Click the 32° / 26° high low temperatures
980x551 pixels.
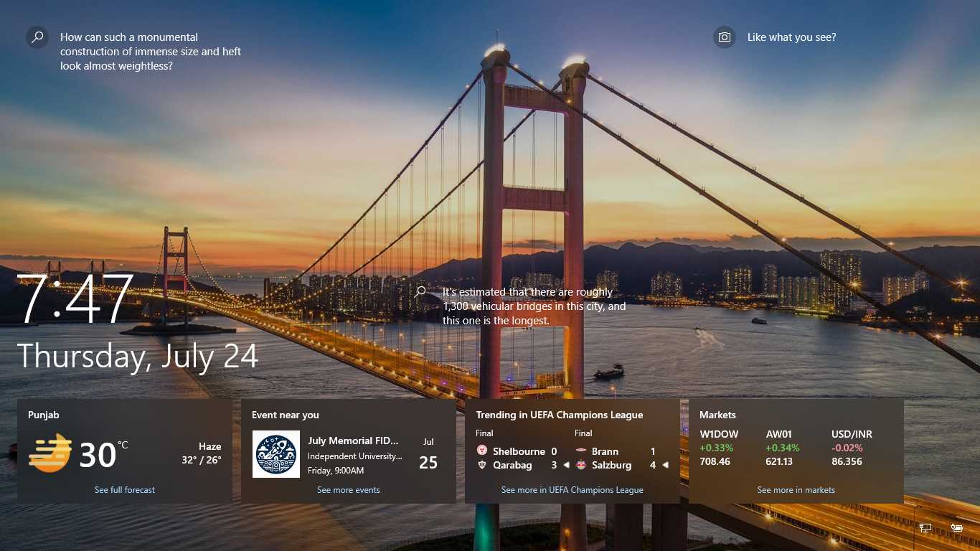click(x=202, y=460)
